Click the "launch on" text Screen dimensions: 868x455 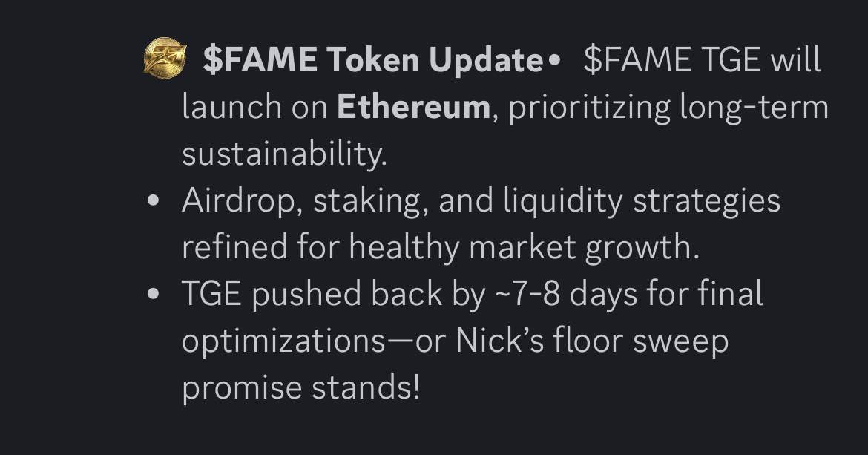point(254,108)
